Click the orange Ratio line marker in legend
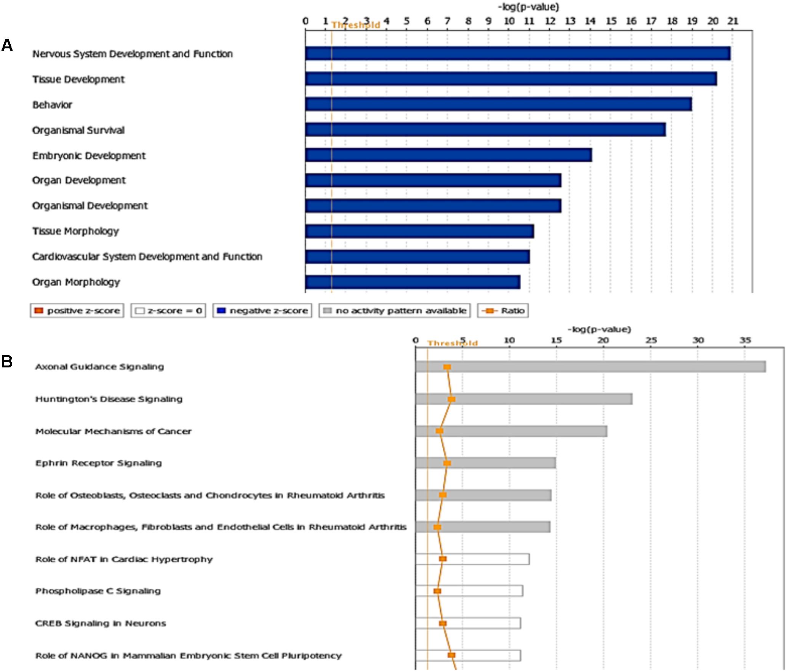The image size is (787, 672). (490, 311)
